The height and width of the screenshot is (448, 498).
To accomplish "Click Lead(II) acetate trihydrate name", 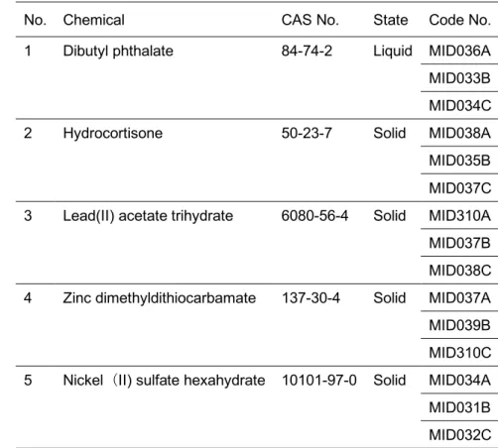I will point(148,216).
